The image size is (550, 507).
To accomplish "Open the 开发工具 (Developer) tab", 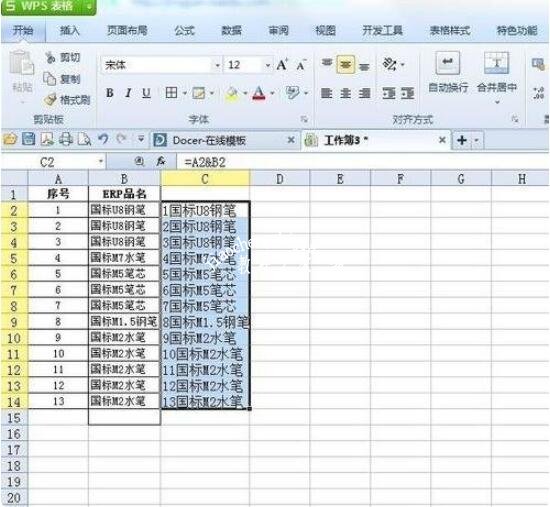I will coord(382,31).
